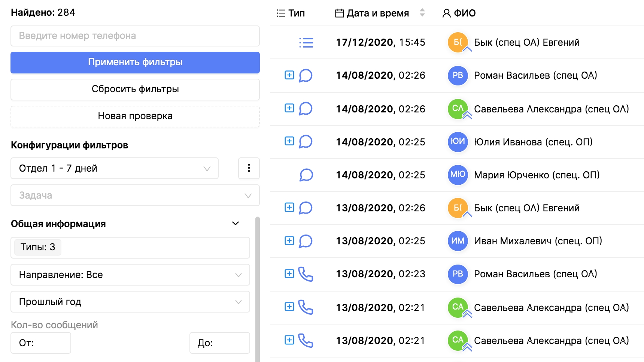Viewport: 644px width, 362px height.
Task: Expand the row of Юлия Иванова using plus
Action: (x=289, y=141)
